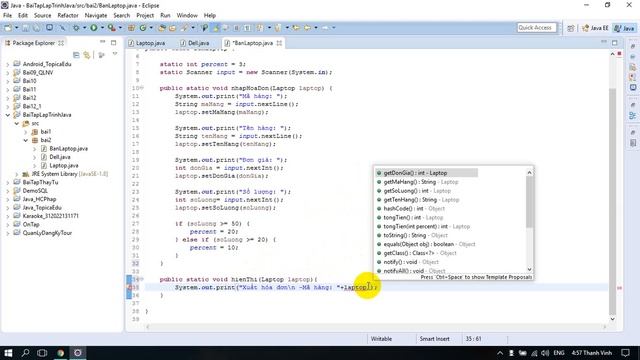Open the Navigate menu
This screenshot has width=640, height=360.
[96, 16]
